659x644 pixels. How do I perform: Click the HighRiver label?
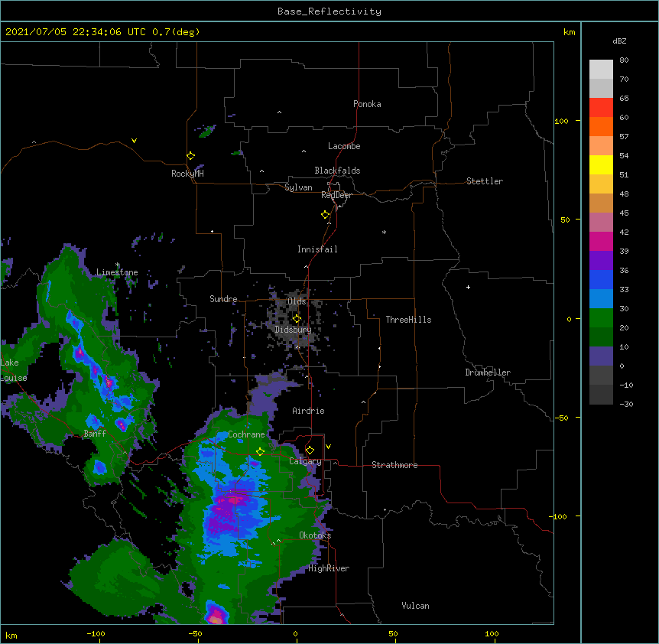click(329, 568)
